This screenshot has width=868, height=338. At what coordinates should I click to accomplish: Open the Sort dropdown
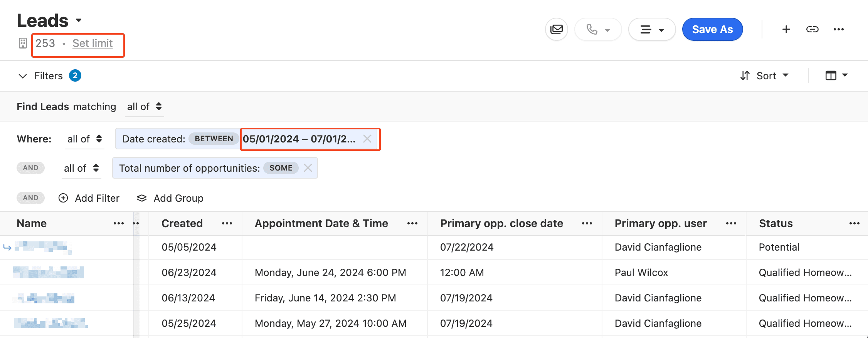(765, 76)
